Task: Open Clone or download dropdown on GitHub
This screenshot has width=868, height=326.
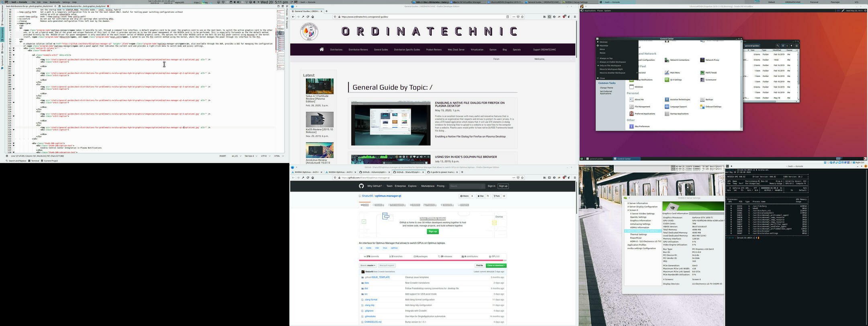Action: click(496, 266)
